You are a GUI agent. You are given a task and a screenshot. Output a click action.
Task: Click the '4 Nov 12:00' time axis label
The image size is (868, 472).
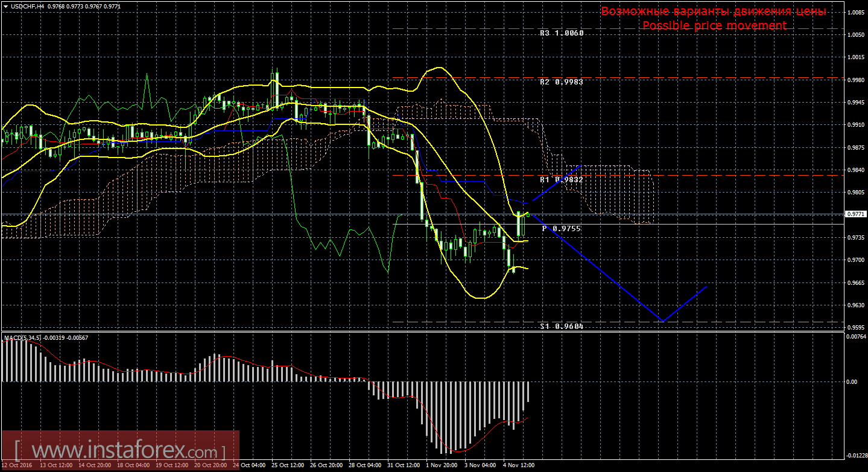pyautogui.click(x=518, y=465)
